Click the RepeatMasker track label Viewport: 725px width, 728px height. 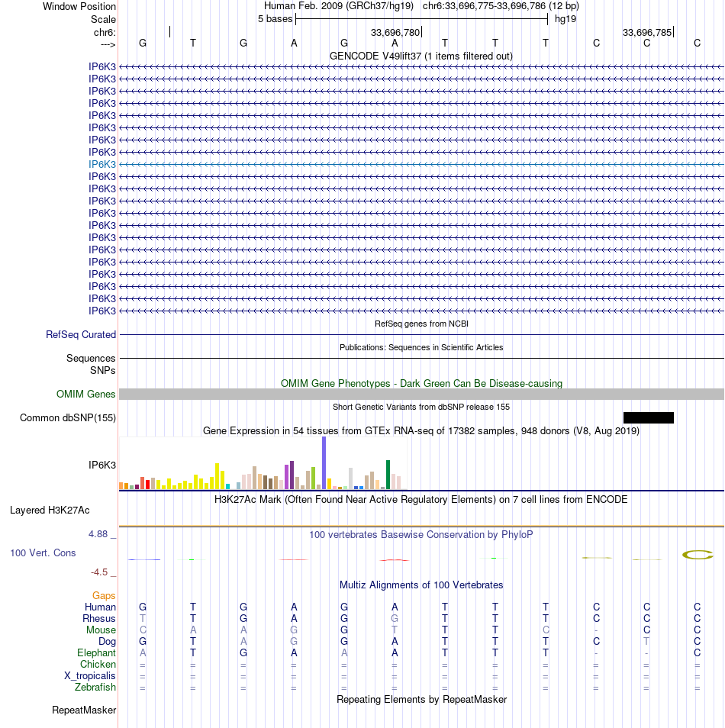[x=84, y=710]
